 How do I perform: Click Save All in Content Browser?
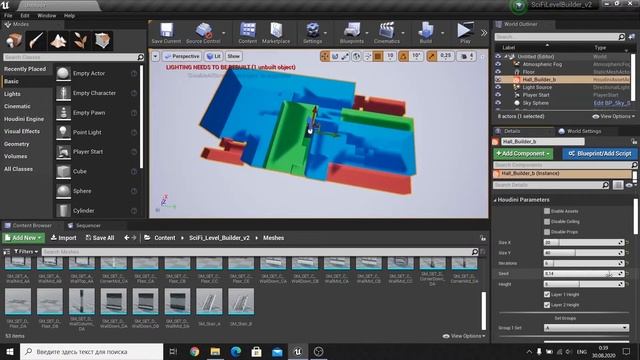100,238
